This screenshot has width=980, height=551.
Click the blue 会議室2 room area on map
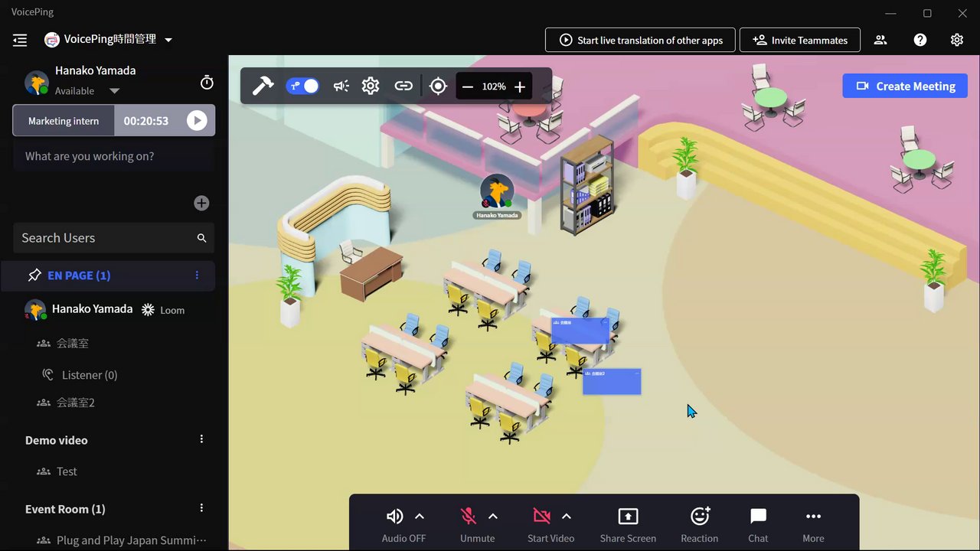click(612, 381)
